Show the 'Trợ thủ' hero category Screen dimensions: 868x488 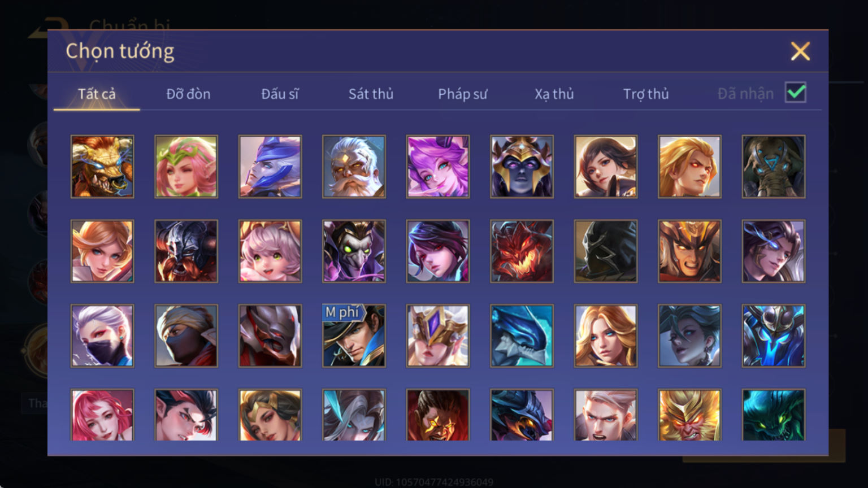point(646,94)
